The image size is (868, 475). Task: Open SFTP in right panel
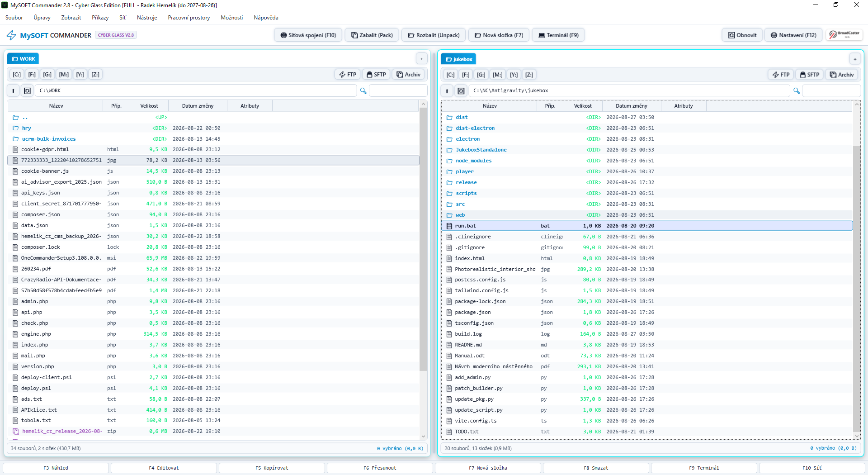coord(810,75)
